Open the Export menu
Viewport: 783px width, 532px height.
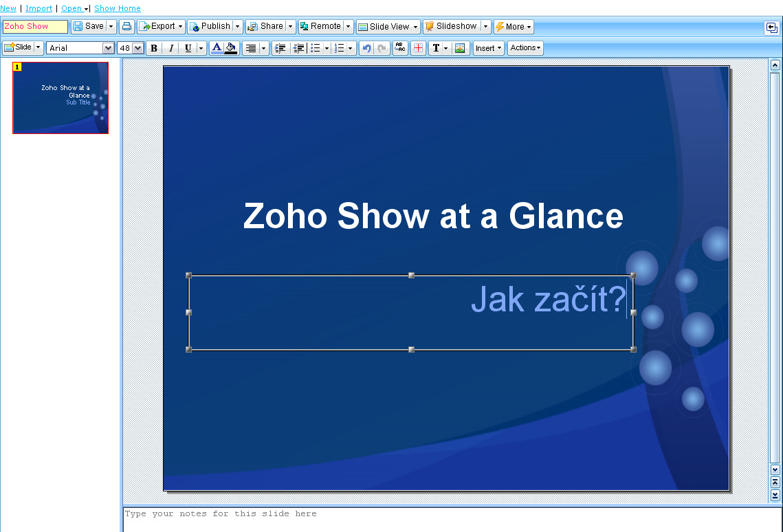[161, 26]
